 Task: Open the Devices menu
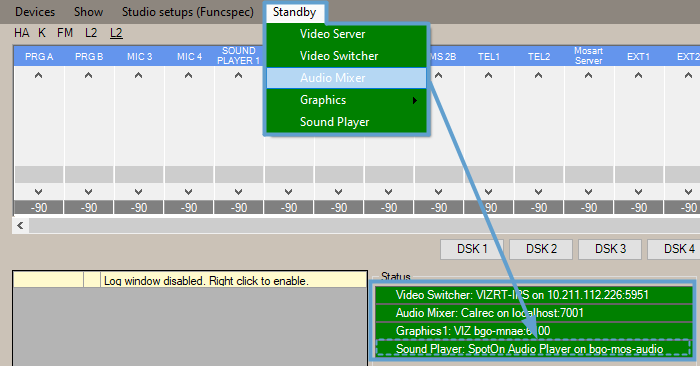point(35,12)
